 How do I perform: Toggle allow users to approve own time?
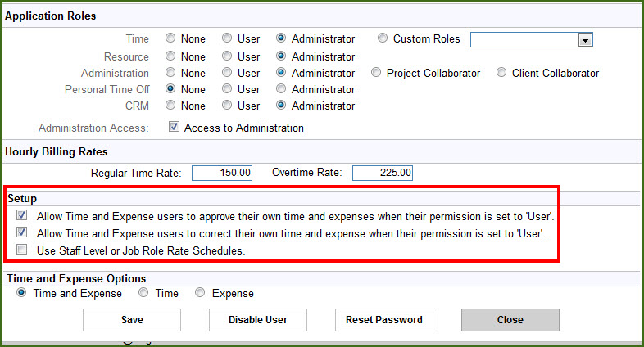(22, 215)
